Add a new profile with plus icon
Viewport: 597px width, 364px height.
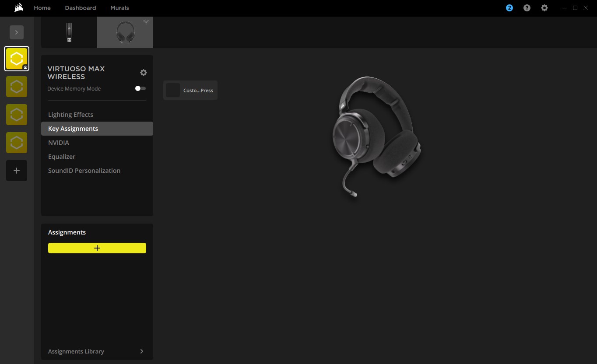17,171
